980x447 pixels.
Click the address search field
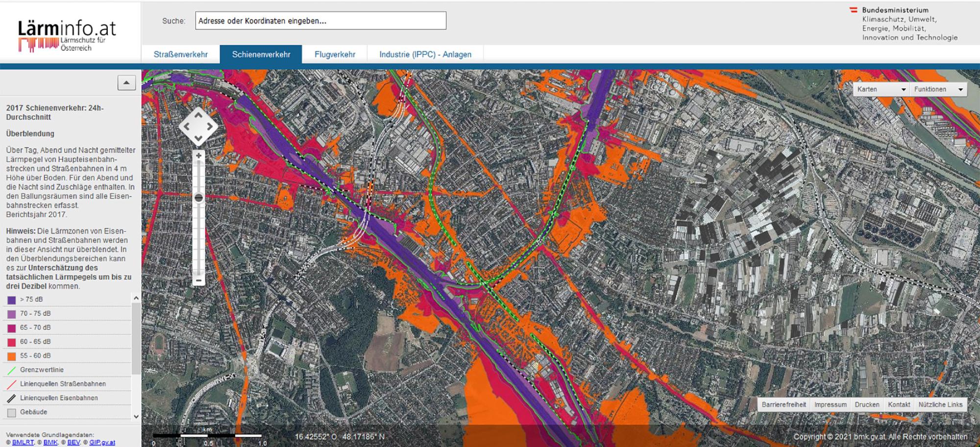coord(320,21)
